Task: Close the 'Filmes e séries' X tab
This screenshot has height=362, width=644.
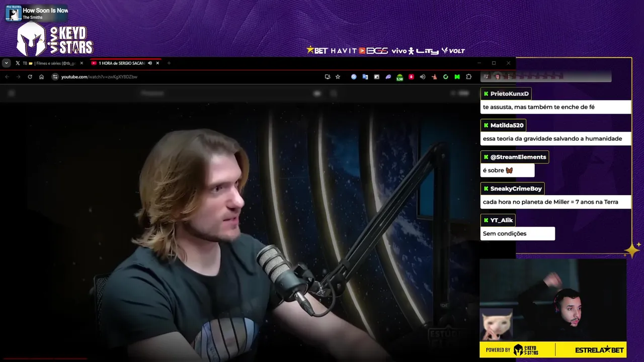Action: click(82, 63)
